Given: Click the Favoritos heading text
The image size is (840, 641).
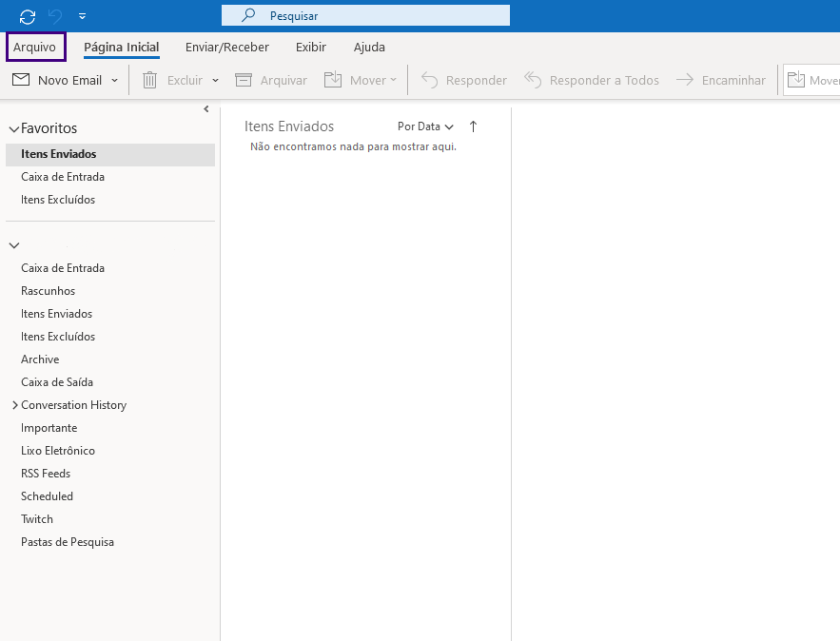Looking at the screenshot, I should pyautogui.click(x=49, y=128).
